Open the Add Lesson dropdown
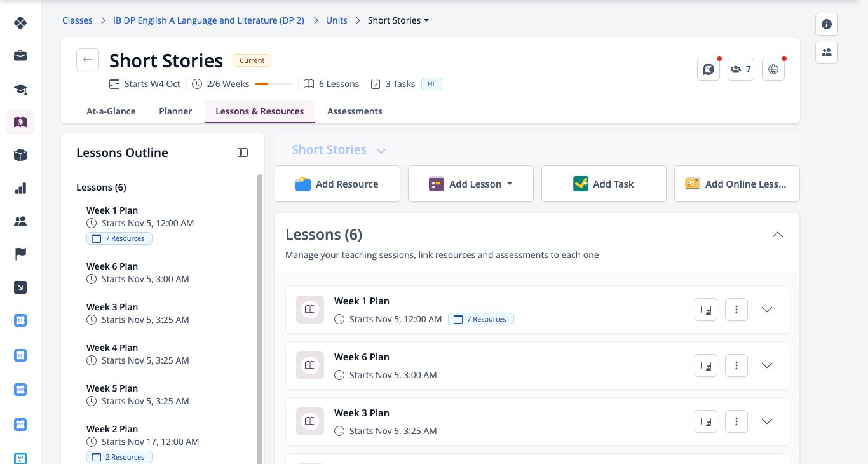This screenshot has width=868, height=464. (471, 184)
